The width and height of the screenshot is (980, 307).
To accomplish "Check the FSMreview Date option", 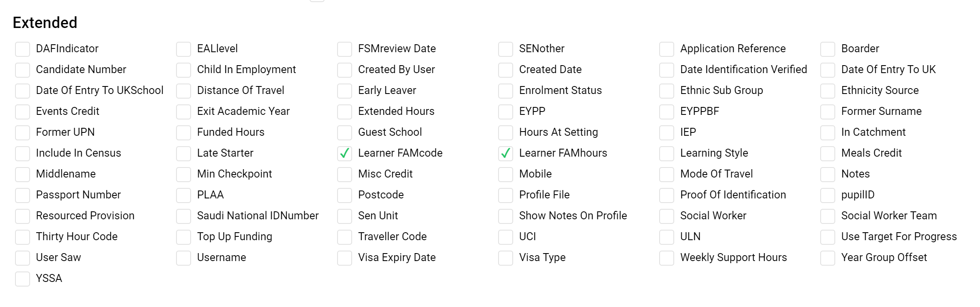I will tap(345, 49).
